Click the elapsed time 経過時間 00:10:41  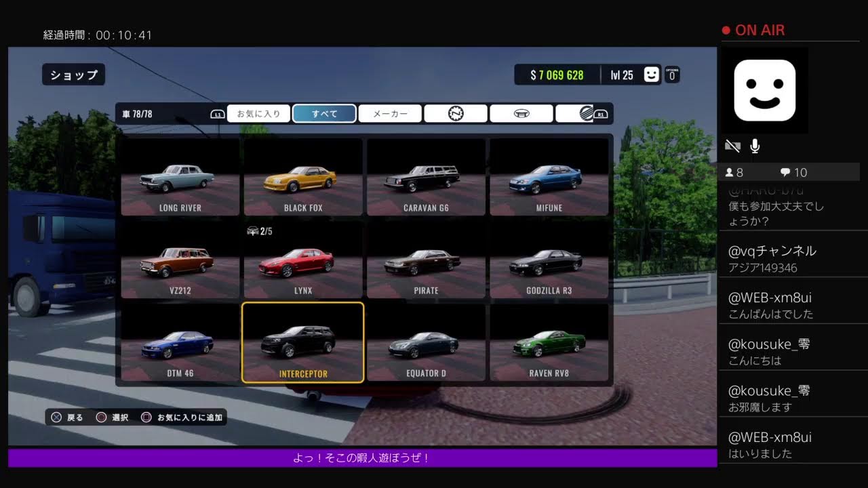[98, 35]
